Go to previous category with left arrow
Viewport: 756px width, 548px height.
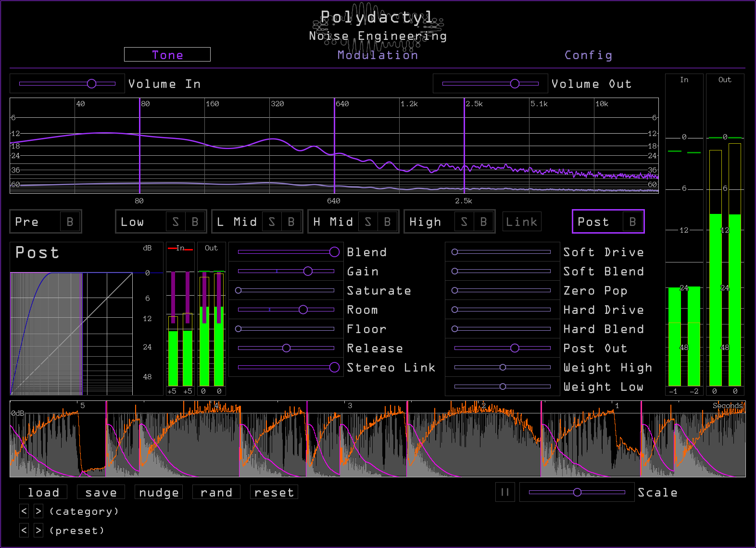pyautogui.click(x=24, y=511)
